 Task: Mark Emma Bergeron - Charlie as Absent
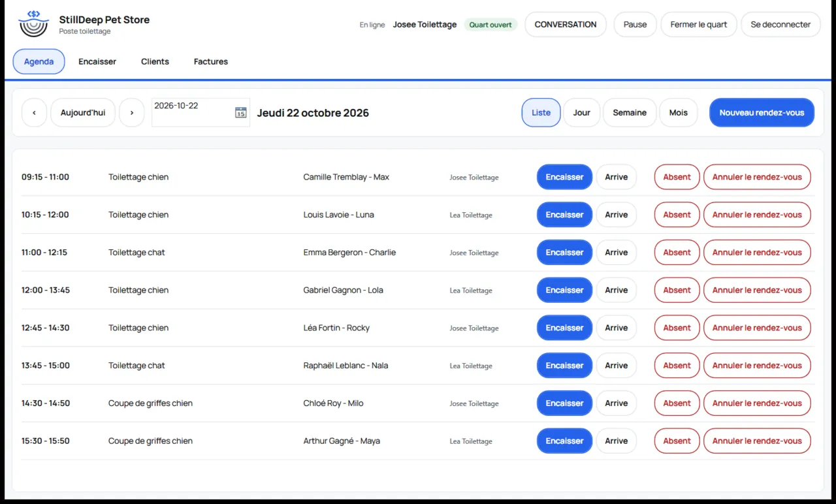point(677,253)
